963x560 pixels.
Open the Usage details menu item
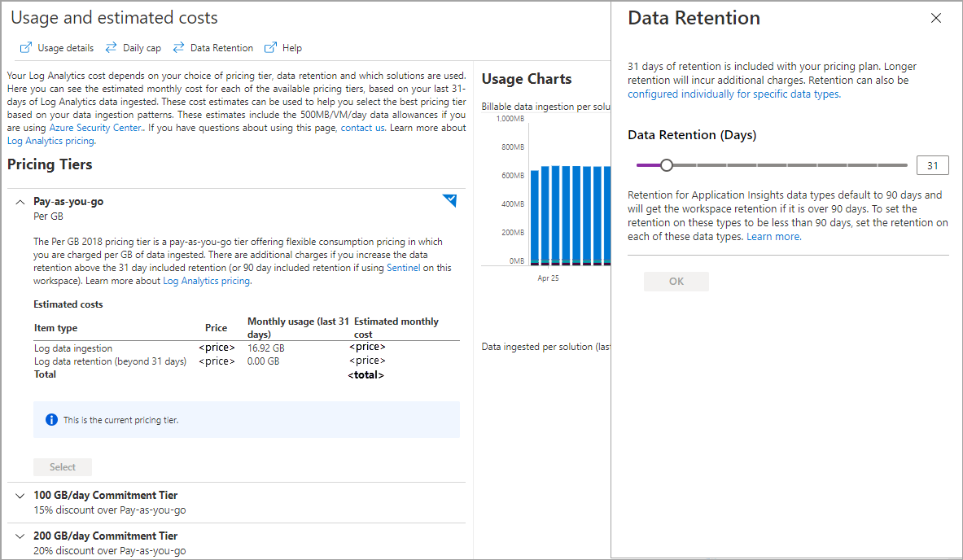click(x=65, y=48)
